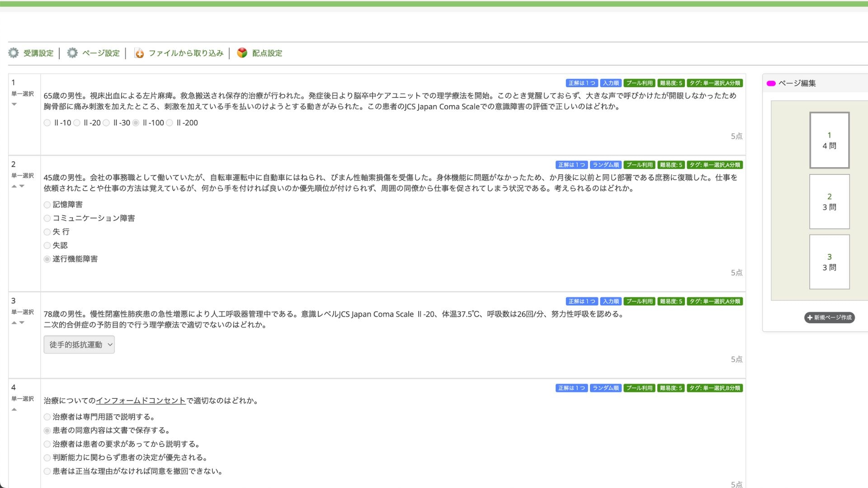
Task: Select the II-30 radio option
Action: point(106,123)
